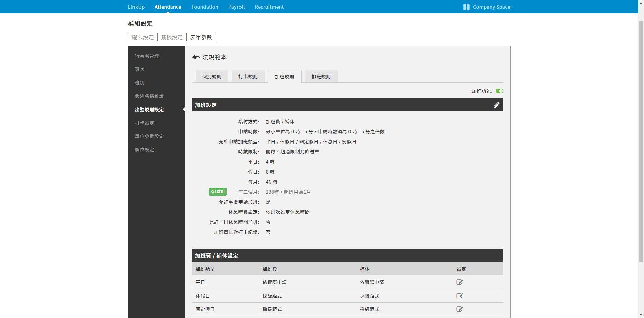
Task: Select the 加班規則 tab
Action: [284, 76]
